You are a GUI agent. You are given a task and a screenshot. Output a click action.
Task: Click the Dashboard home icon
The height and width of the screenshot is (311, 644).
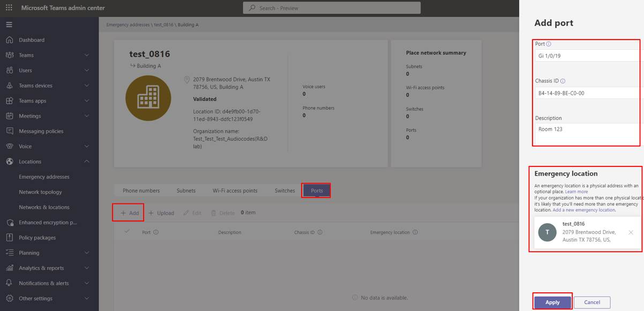coord(10,40)
